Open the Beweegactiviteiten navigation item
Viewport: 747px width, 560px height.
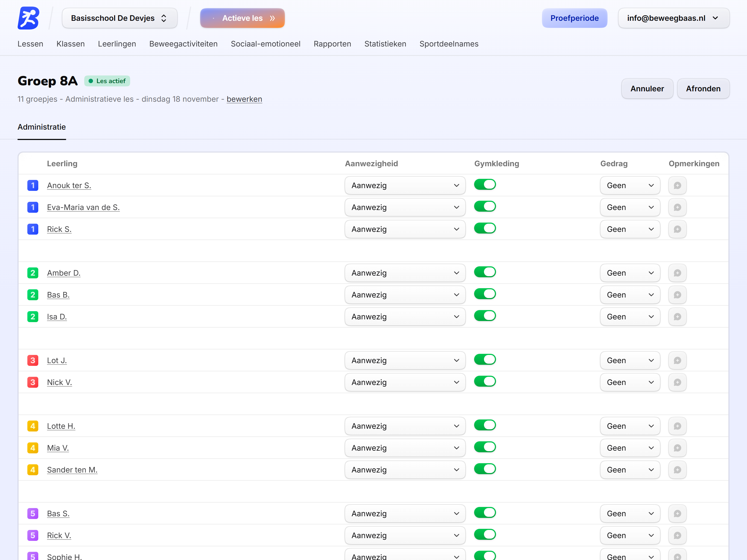point(183,44)
